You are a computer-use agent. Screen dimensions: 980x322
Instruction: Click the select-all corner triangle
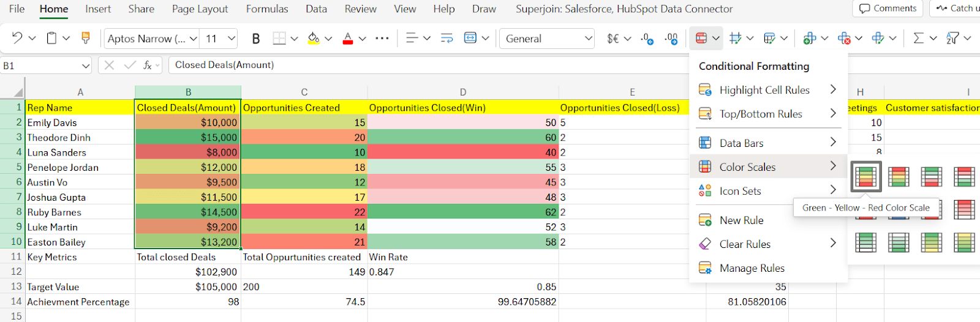tap(18, 92)
